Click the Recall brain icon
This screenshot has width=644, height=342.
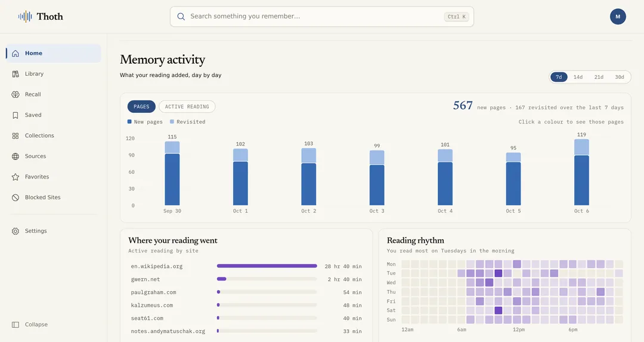click(16, 94)
